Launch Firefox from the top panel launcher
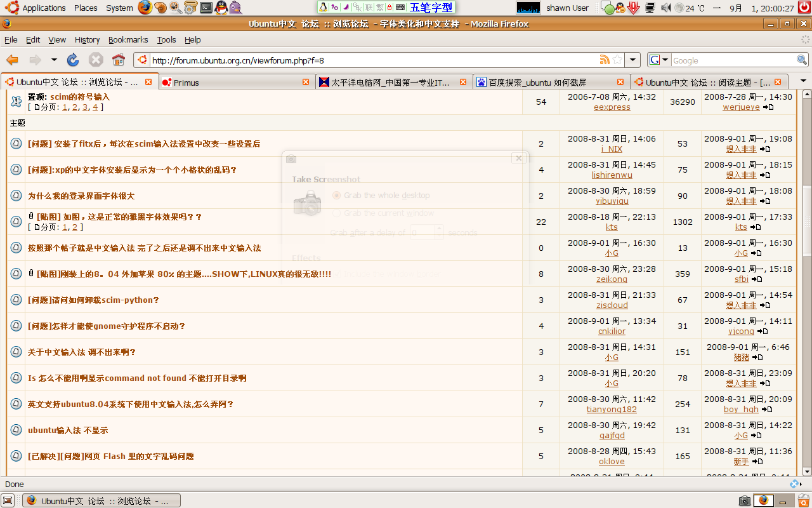Screen dimensions: 812x508 [x=145, y=8]
